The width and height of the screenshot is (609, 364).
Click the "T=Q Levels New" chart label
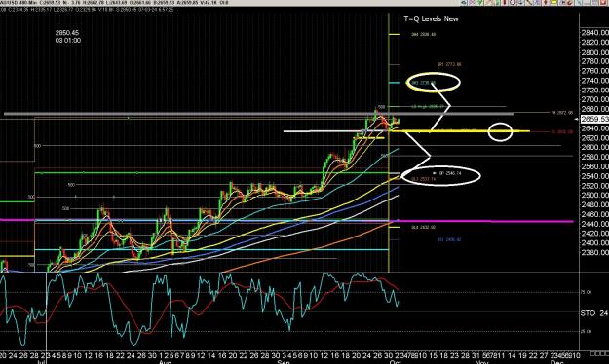[431, 18]
